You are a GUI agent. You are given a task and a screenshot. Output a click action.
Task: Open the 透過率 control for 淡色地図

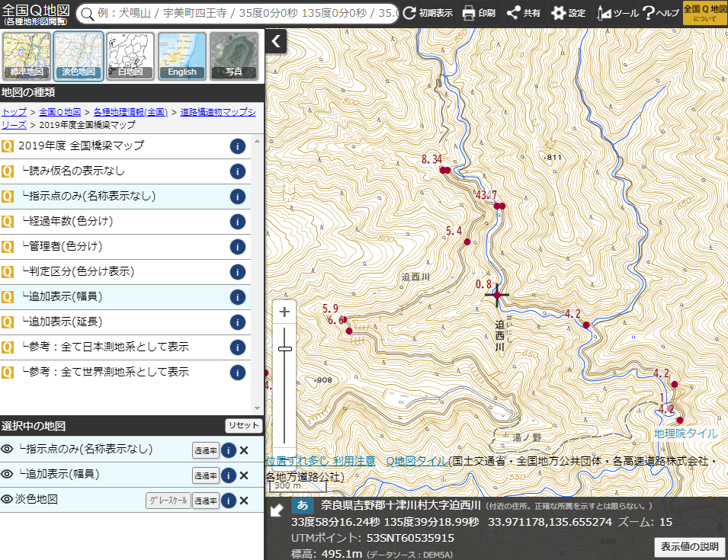tap(204, 501)
